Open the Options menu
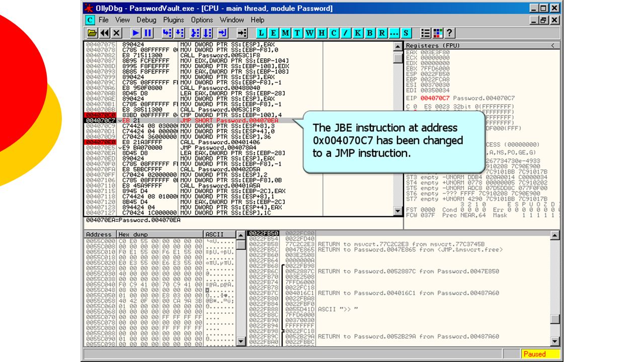 [202, 20]
